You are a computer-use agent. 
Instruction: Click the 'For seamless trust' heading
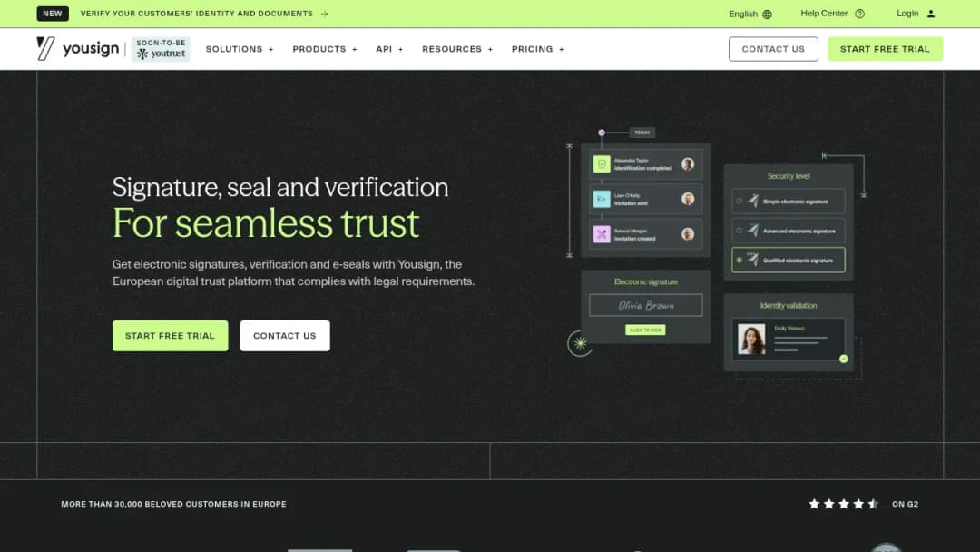pyautogui.click(x=266, y=223)
